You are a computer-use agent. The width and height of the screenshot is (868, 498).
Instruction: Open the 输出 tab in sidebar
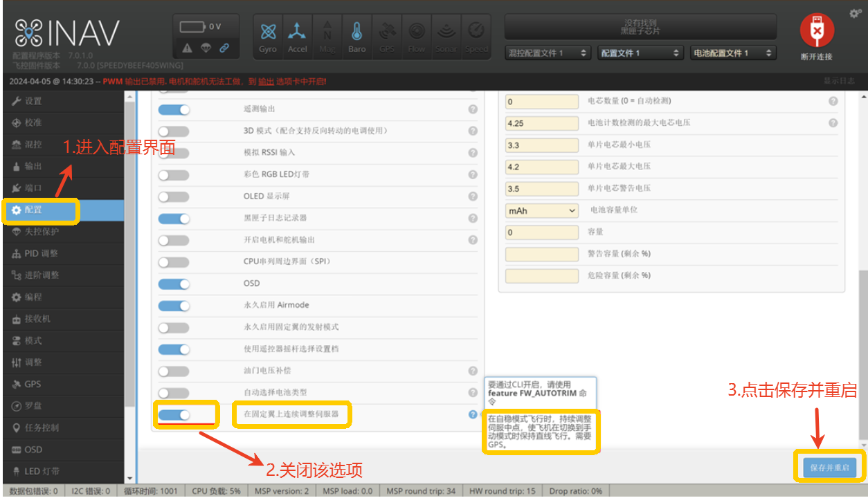[x=62, y=166]
